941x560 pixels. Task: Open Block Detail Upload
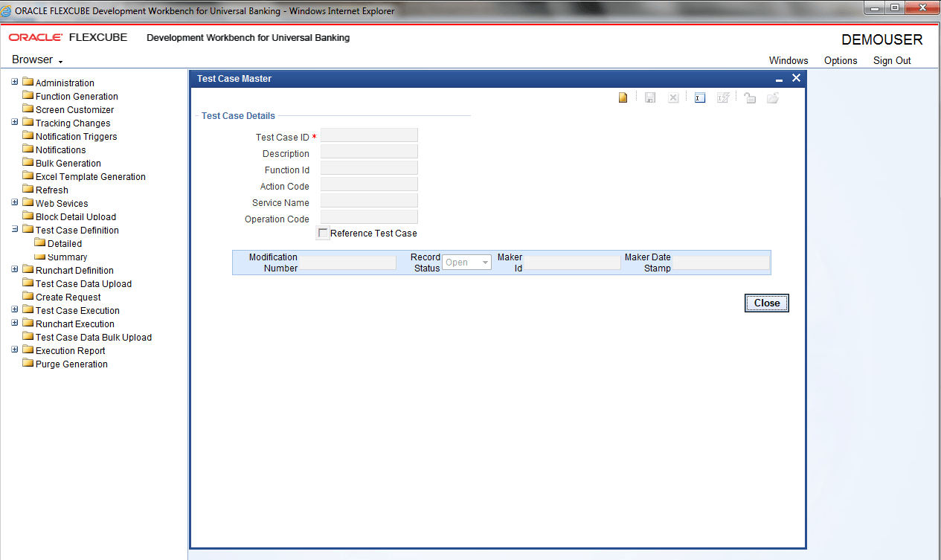tap(75, 217)
